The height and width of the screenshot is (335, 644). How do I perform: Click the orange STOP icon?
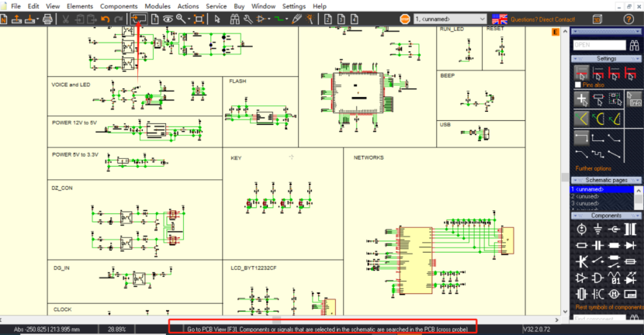pos(405,19)
